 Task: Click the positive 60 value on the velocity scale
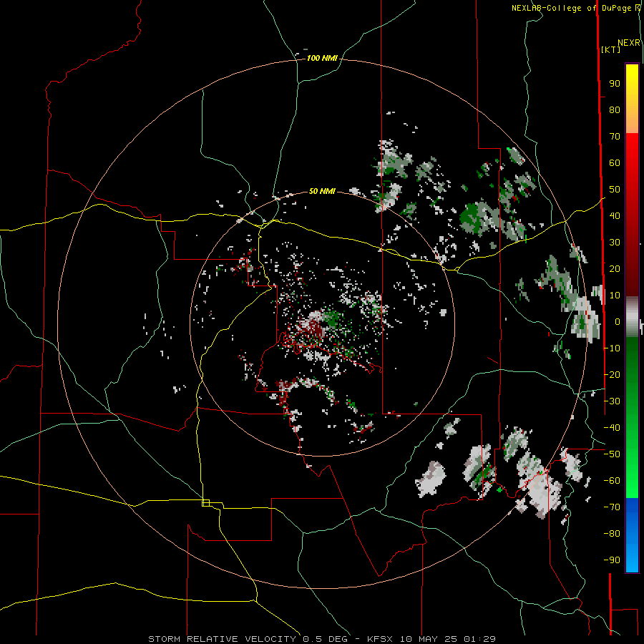pyautogui.click(x=615, y=163)
